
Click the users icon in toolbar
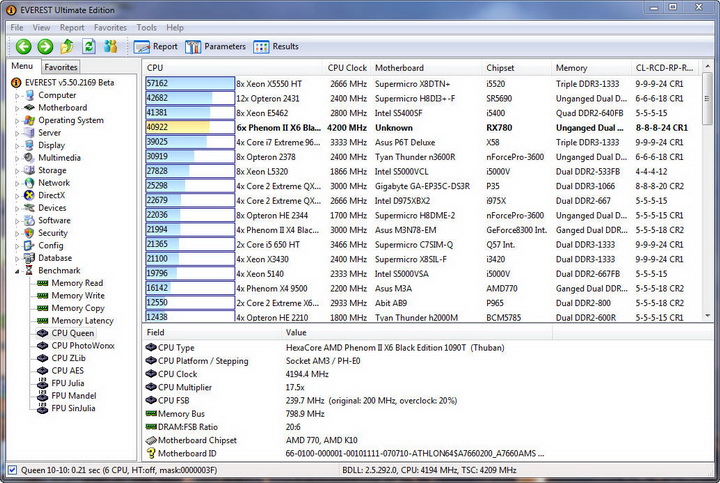point(110,46)
